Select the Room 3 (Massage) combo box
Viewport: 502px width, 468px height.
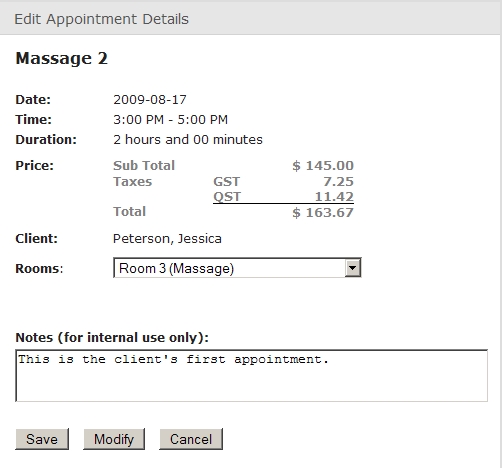[237, 268]
